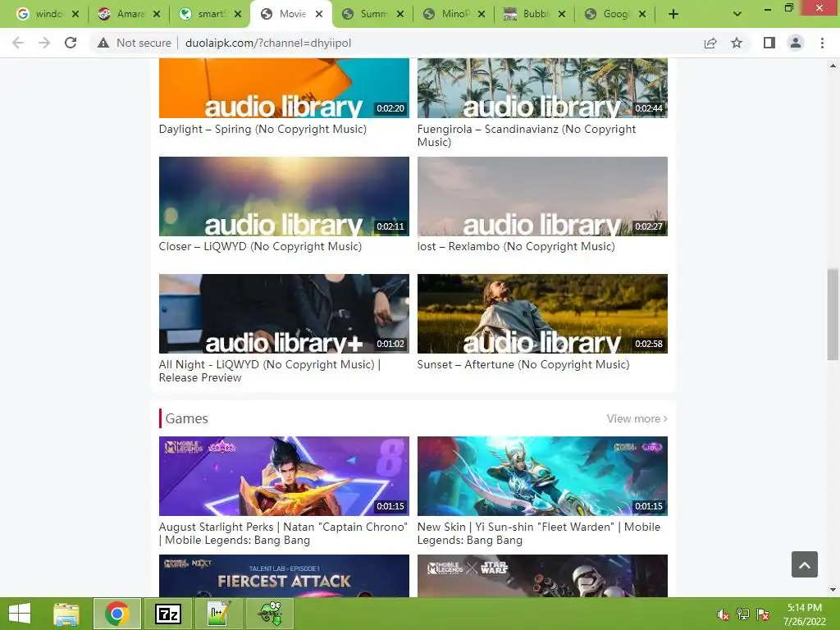Image resolution: width=840 pixels, height=630 pixels.
Task: Open a new tab with the plus button
Action: [x=673, y=14]
